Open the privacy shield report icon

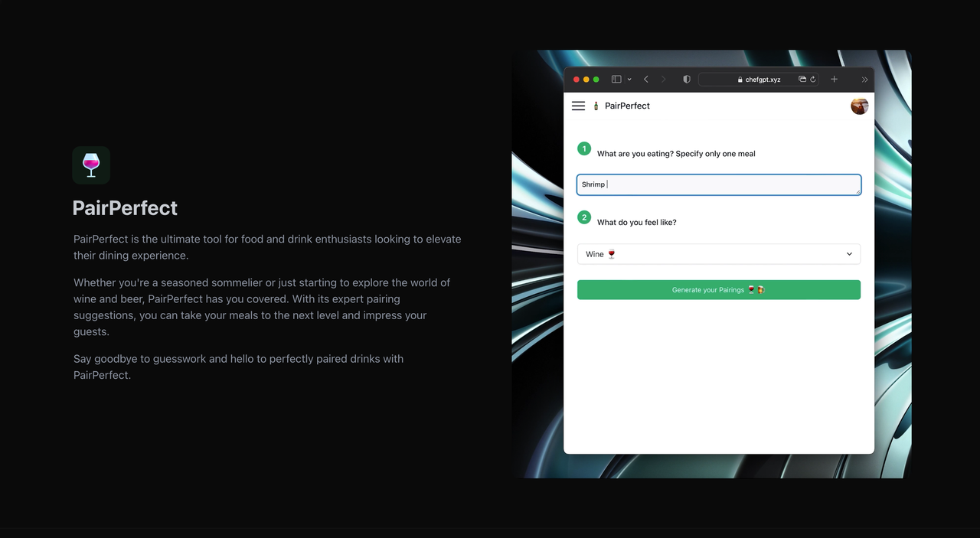tap(687, 79)
